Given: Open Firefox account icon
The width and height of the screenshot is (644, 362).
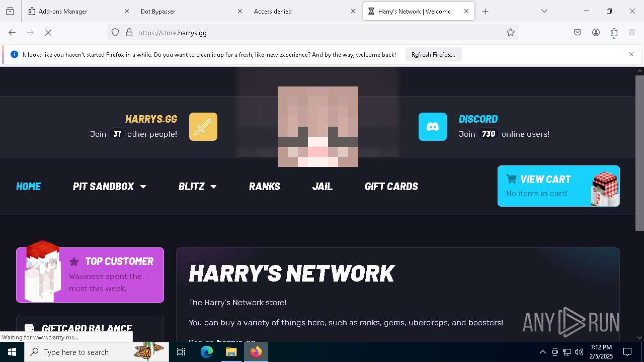Looking at the screenshot, I should click(x=596, y=33).
